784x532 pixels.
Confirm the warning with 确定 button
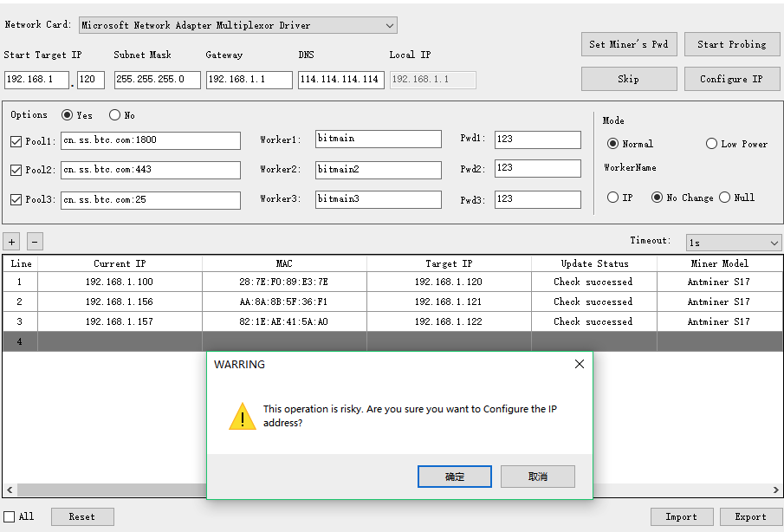point(455,477)
